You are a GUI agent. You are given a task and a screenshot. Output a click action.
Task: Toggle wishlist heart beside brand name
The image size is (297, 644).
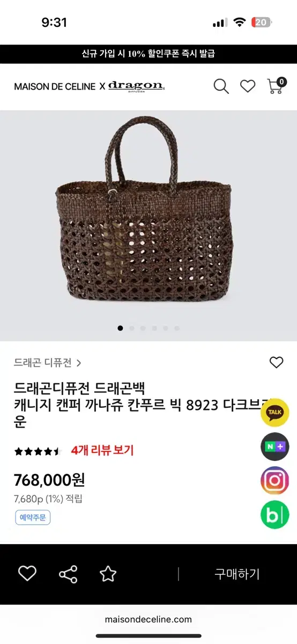click(276, 362)
